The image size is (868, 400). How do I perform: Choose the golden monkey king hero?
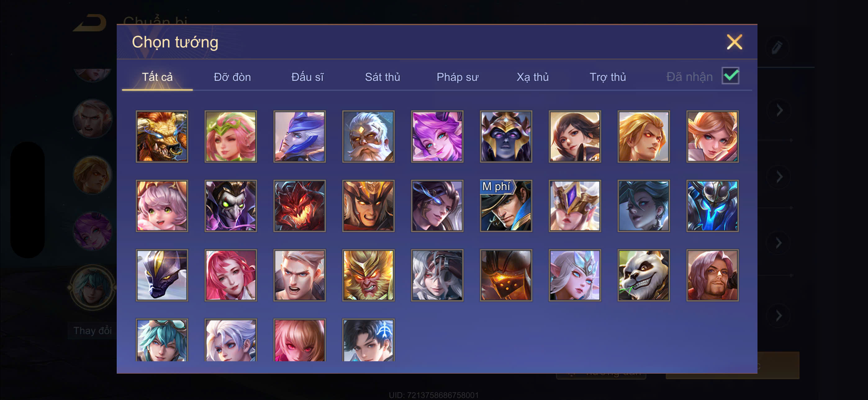point(368,275)
